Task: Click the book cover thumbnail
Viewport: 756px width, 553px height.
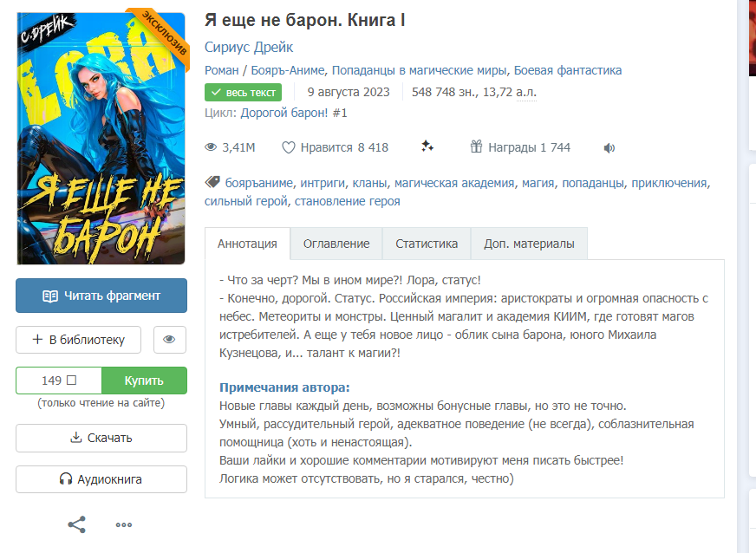Action: pyautogui.click(x=101, y=139)
